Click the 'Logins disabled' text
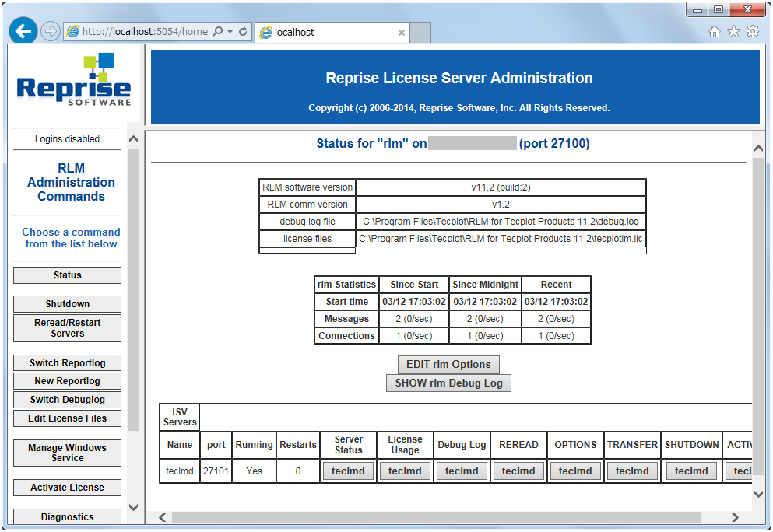The width and height of the screenshot is (773, 532). point(67,139)
